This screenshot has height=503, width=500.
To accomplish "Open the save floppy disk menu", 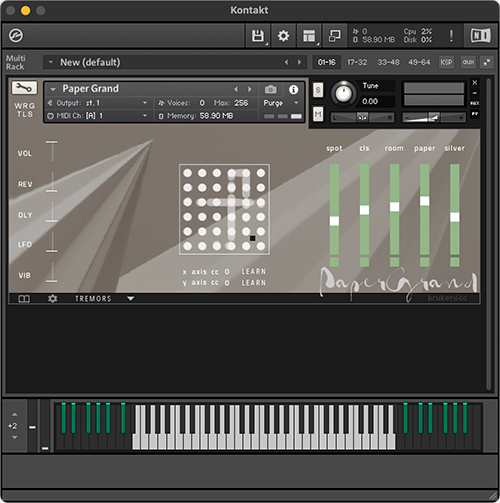I will click(x=258, y=35).
